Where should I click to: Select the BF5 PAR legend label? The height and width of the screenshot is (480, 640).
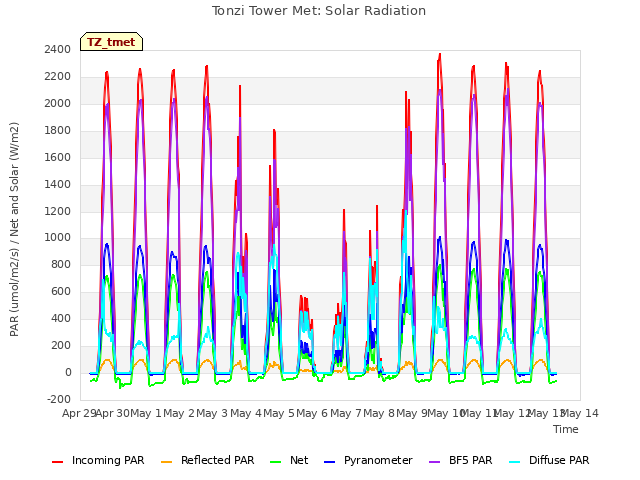471,460
